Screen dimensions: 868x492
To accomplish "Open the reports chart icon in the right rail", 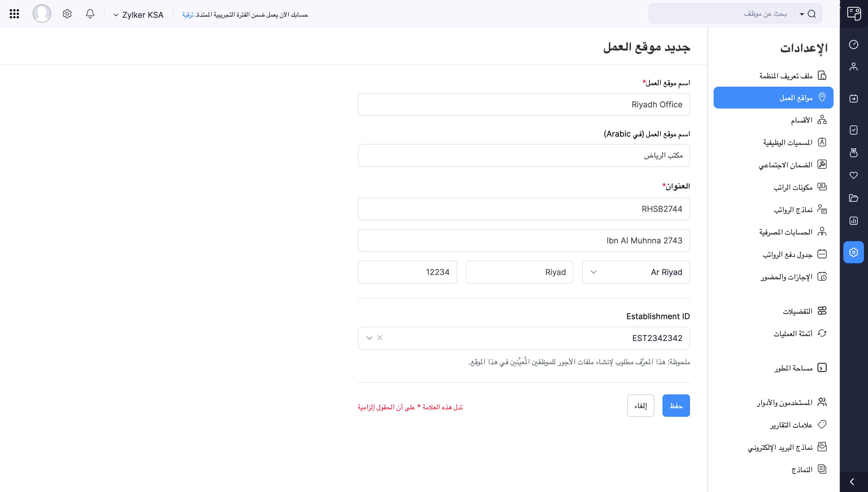I will pos(854,221).
